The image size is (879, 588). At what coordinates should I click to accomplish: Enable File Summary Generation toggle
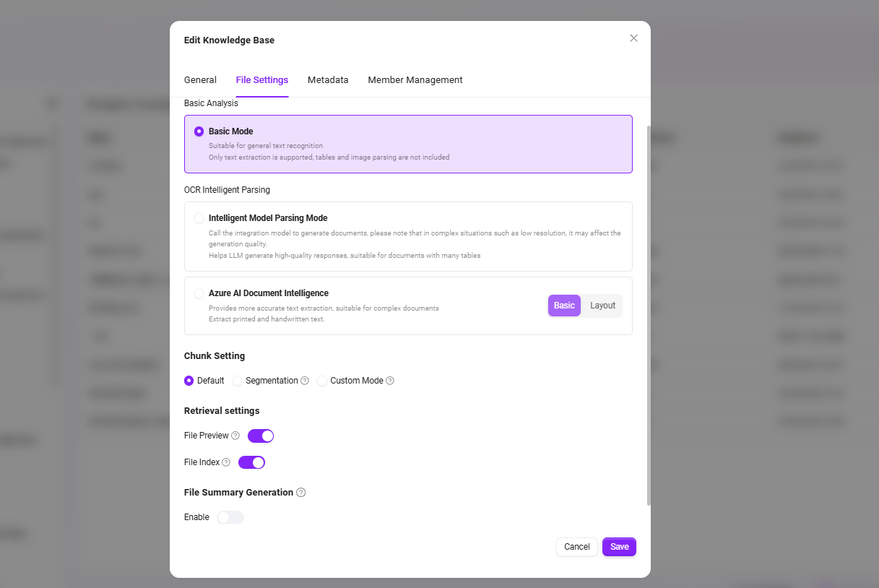(230, 517)
